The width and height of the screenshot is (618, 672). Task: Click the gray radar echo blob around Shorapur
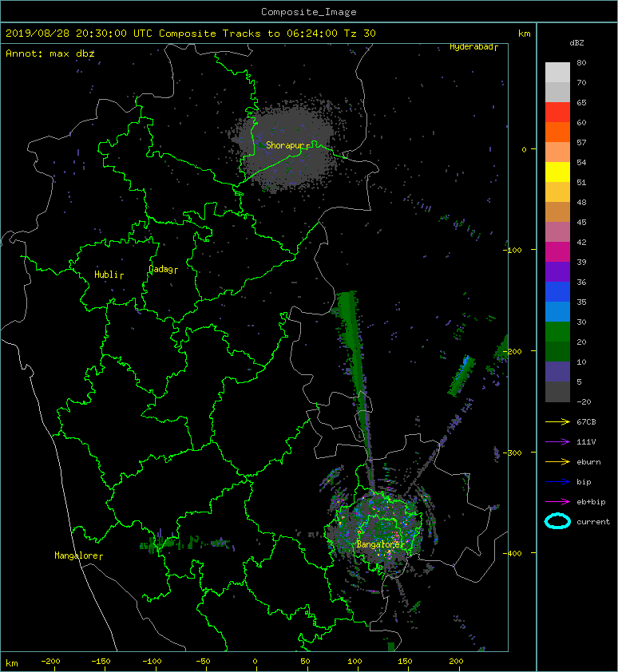(285, 146)
